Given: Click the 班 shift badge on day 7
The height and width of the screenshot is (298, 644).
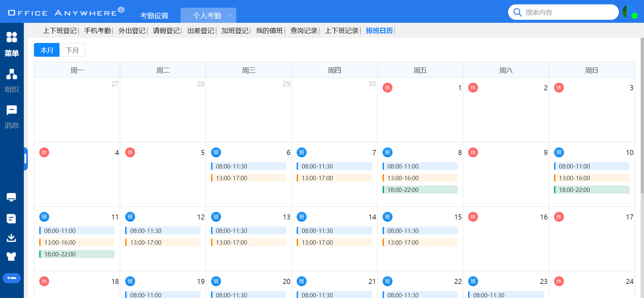Looking at the screenshot, I should [302, 153].
